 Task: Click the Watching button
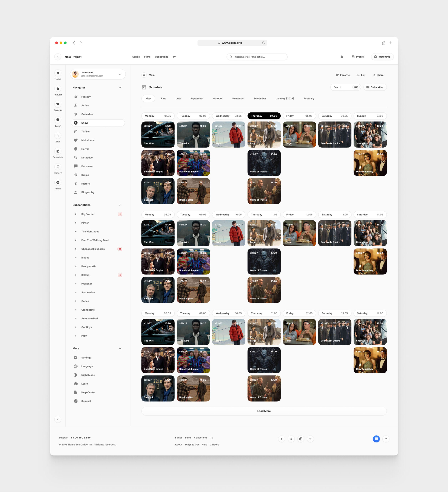click(x=382, y=57)
